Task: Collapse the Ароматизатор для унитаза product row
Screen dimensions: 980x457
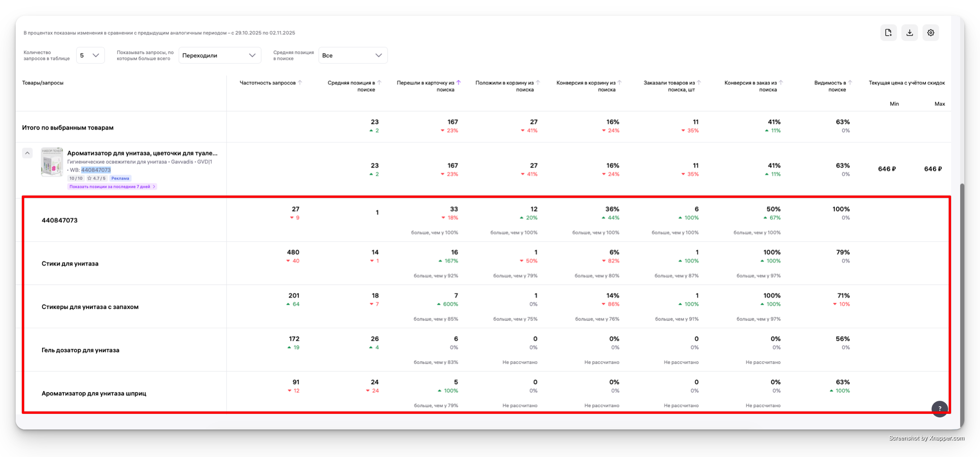Action: pos(28,153)
